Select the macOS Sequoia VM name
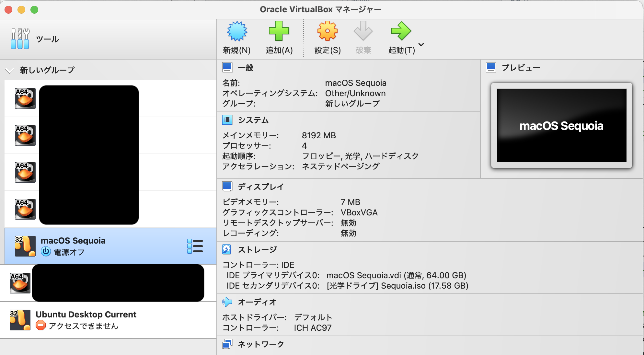This screenshot has width=644, height=355. 73,241
